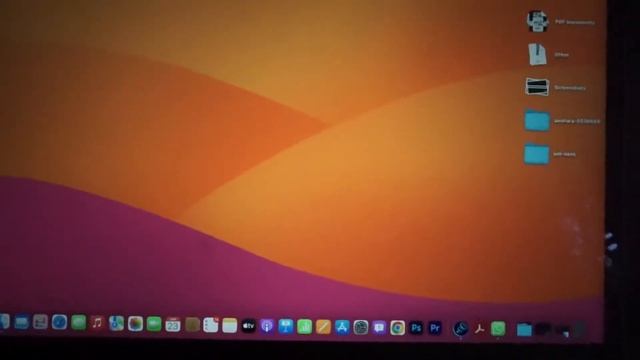This screenshot has height=360, width=640.
Task: Open Reminders with the red badge
Action: [211, 325]
